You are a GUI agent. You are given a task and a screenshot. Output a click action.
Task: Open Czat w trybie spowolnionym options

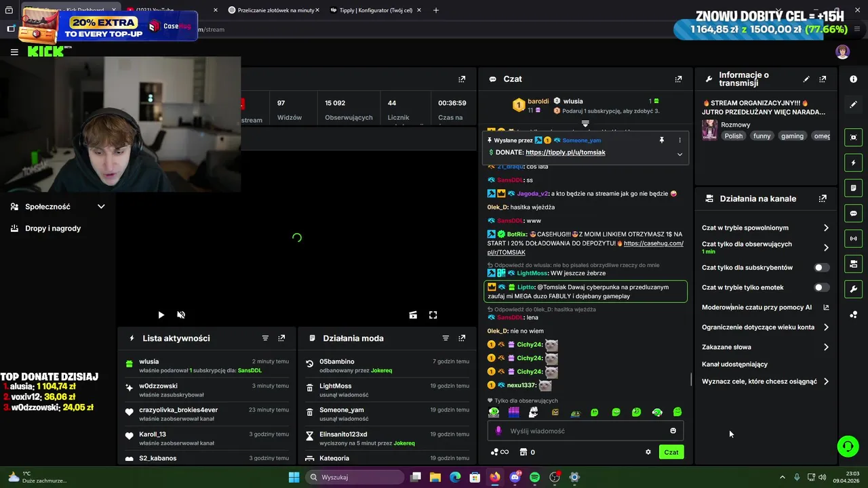tap(766, 228)
